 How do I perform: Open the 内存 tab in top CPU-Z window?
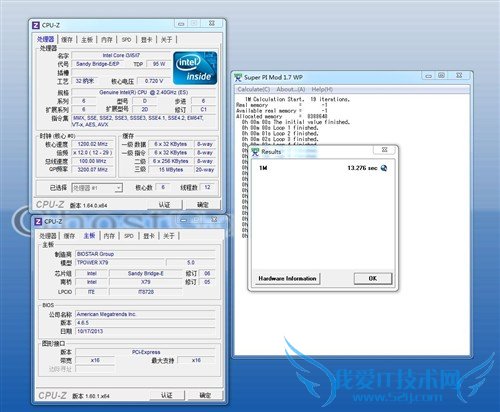tap(107, 40)
